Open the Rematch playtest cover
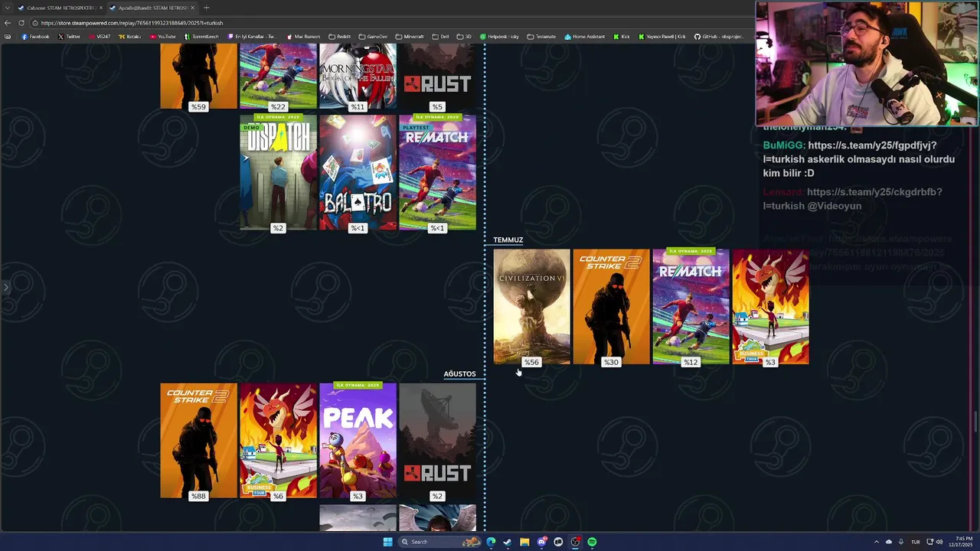This screenshot has height=551, width=980. tap(437, 173)
